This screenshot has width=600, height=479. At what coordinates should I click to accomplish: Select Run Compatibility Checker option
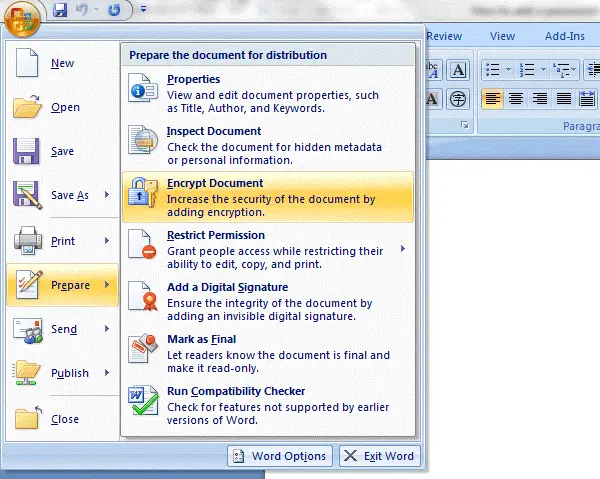click(268, 405)
